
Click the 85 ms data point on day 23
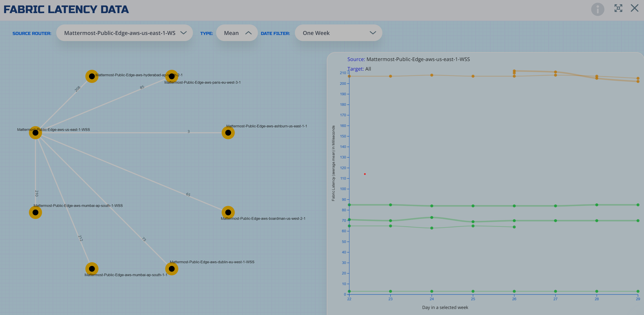390,205
